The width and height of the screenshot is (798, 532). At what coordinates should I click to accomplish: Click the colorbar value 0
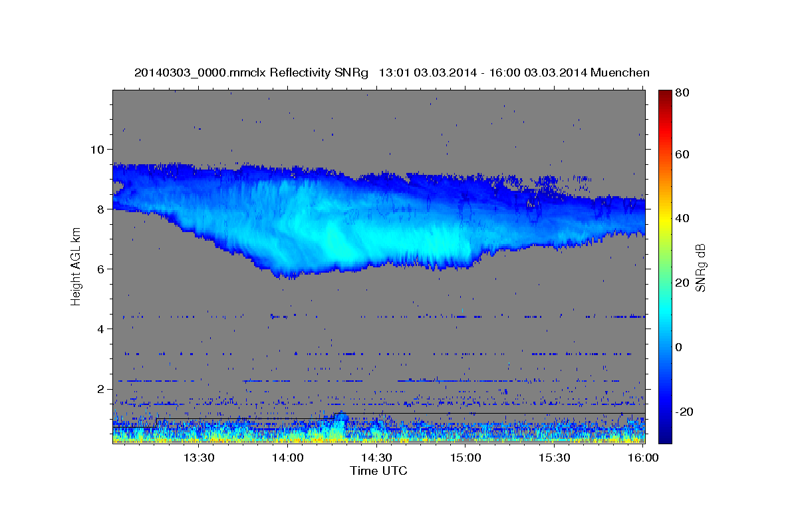[680, 348]
